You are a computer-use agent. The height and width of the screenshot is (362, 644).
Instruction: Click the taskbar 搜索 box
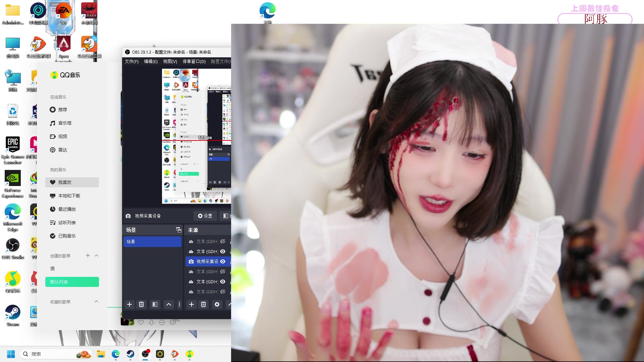tap(56, 354)
